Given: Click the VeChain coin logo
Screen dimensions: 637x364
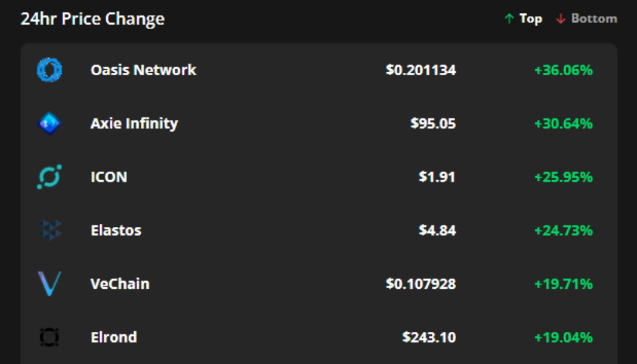Looking at the screenshot, I should tap(49, 284).
